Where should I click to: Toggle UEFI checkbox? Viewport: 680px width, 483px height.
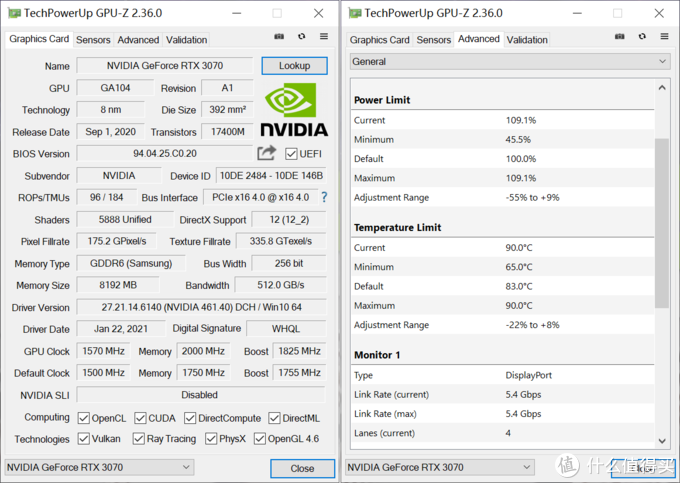point(291,154)
